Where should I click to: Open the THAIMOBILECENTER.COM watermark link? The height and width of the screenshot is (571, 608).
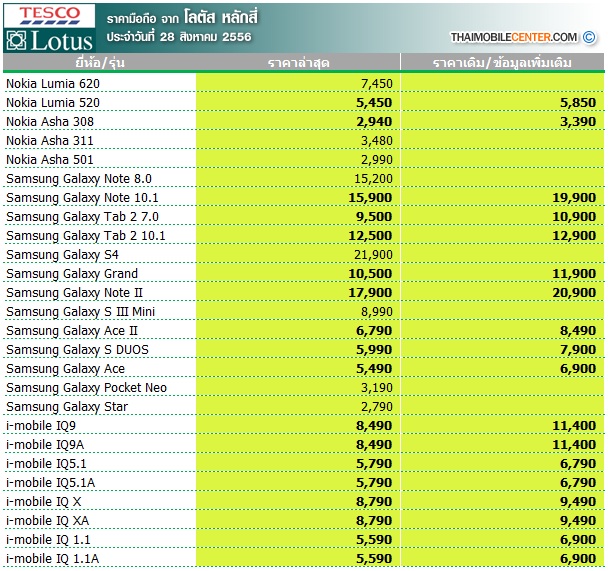pos(513,37)
